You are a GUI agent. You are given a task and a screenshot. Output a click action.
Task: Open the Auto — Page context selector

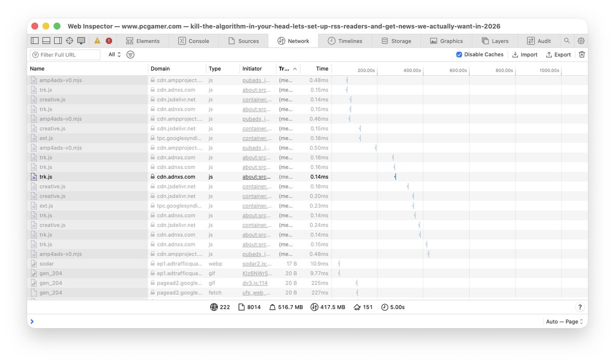(564, 322)
